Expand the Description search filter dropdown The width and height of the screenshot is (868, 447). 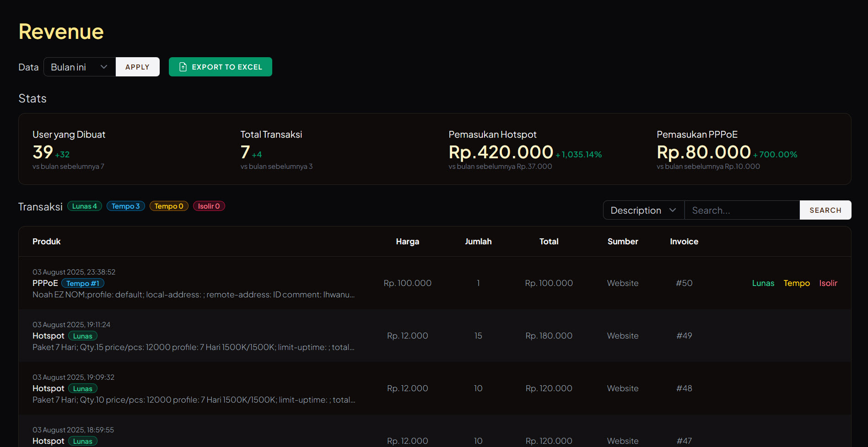pyautogui.click(x=643, y=210)
